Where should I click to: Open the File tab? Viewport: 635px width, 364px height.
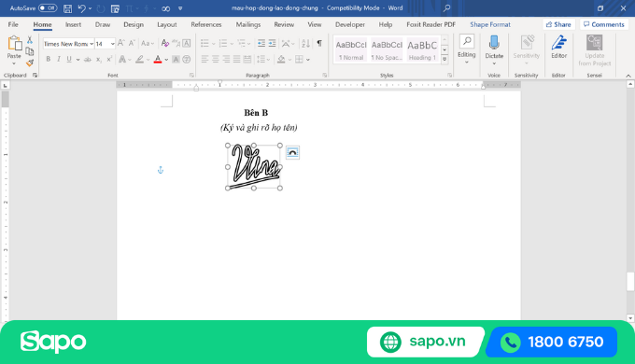(x=13, y=24)
